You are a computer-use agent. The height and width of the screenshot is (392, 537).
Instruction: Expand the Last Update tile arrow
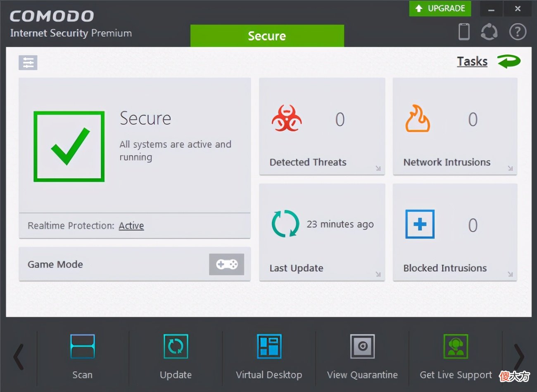tap(378, 274)
